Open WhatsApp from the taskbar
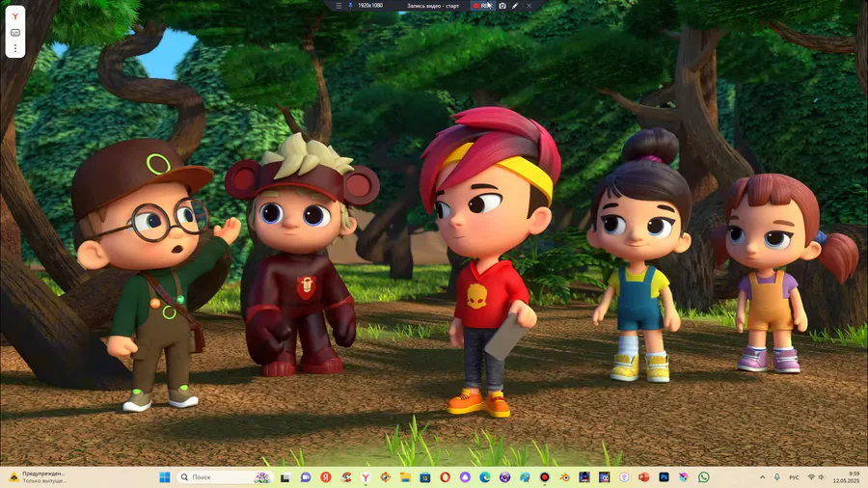The width and height of the screenshot is (868, 488). 704,477
